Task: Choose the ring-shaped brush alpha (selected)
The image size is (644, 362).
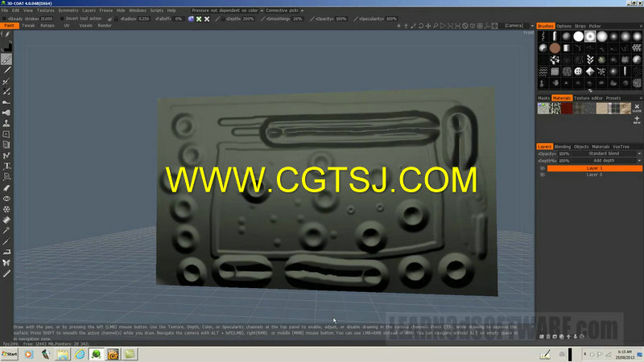Action: [x=590, y=36]
